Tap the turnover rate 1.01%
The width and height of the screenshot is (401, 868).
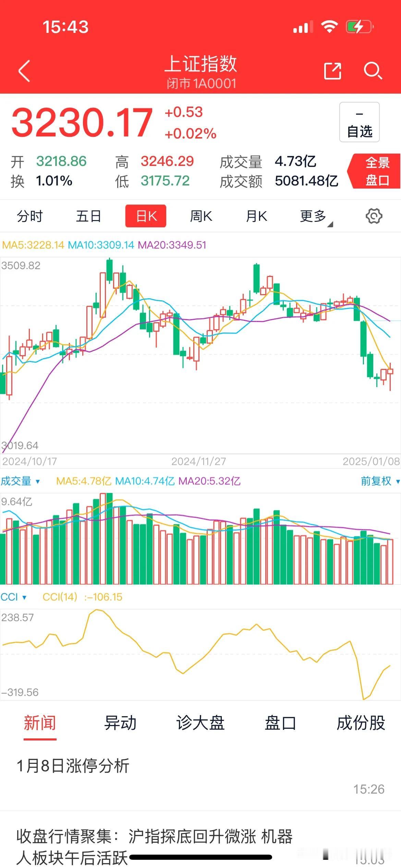[x=54, y=181]
